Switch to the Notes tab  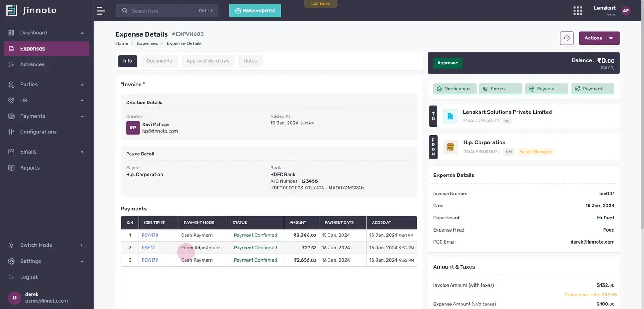point(250,61)
